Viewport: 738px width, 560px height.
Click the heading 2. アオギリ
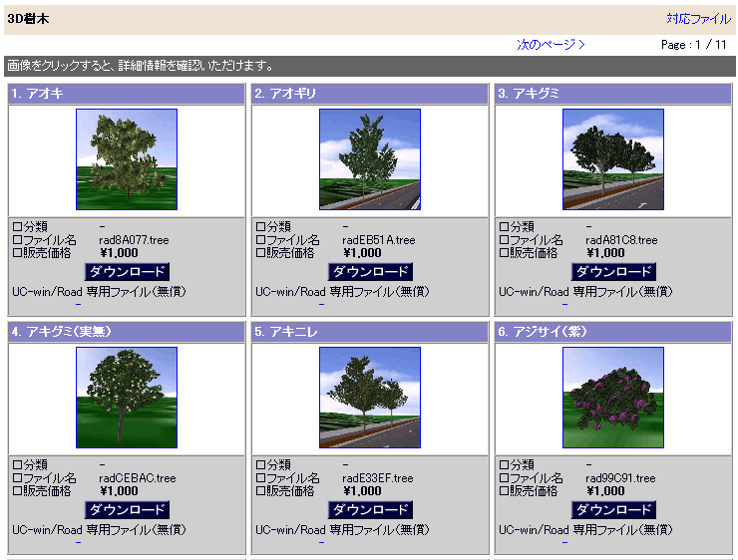coord(285,94)
